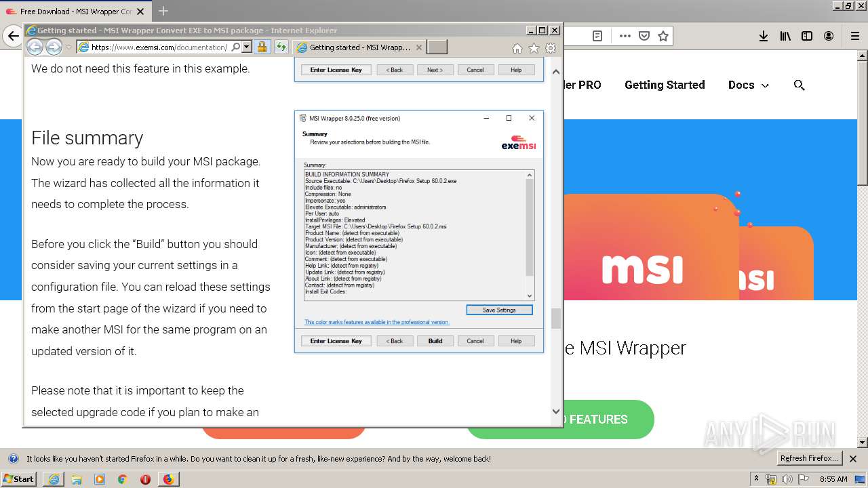Open Internet Explorer tools gear menu

[551, 48]
